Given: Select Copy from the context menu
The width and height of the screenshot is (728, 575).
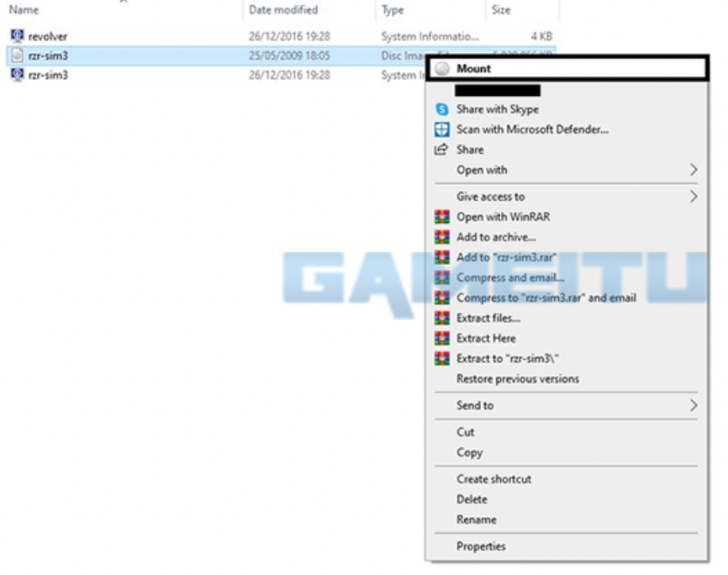Looking at the screenshot, I should point(469,452).
